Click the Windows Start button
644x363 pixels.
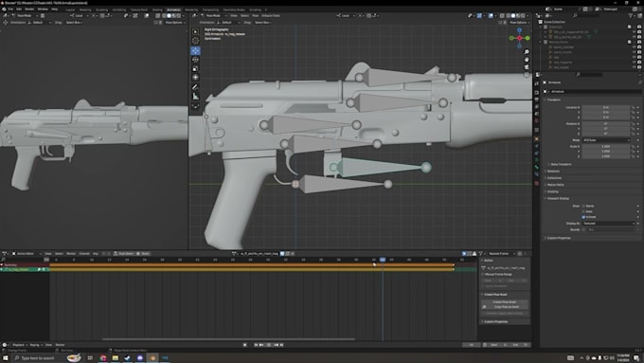pos(6,358)
